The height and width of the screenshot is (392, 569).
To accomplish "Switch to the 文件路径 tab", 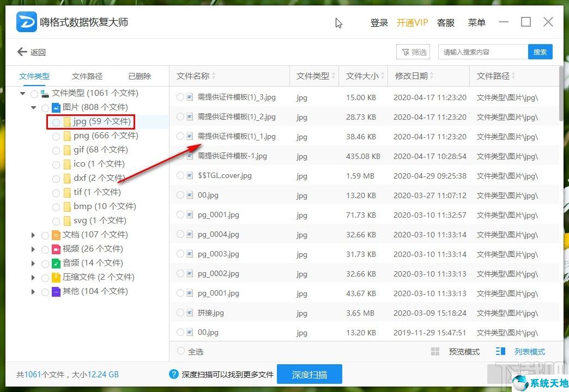I will point(87,76).
